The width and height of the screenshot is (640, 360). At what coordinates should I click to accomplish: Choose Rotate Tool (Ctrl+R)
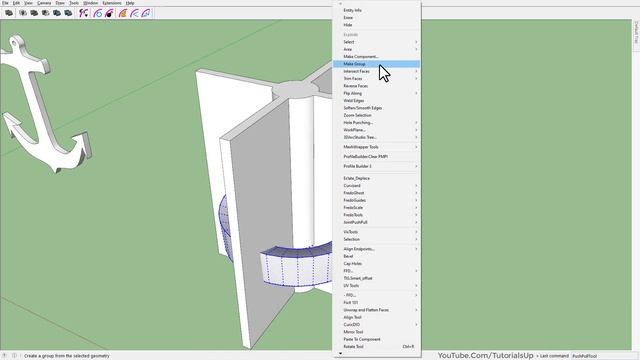coord(376,347)
